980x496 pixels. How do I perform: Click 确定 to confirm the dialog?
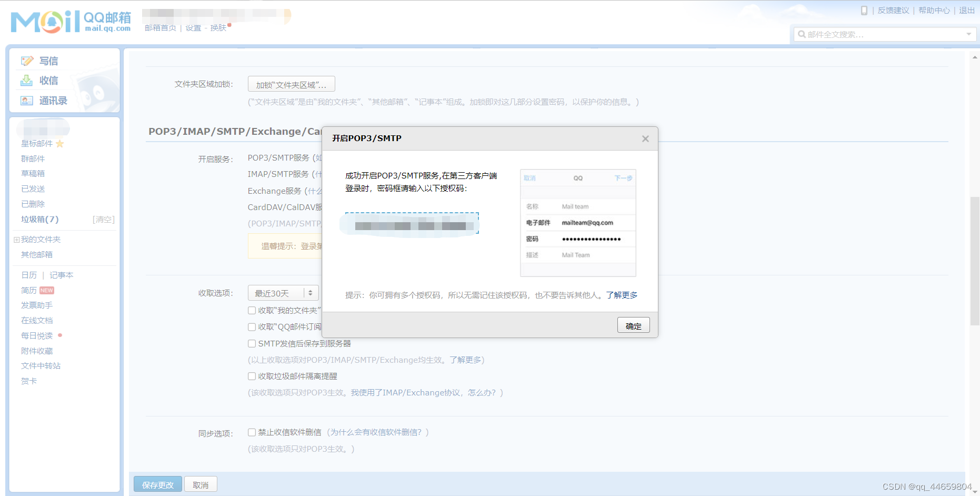(x=633, y=325)
